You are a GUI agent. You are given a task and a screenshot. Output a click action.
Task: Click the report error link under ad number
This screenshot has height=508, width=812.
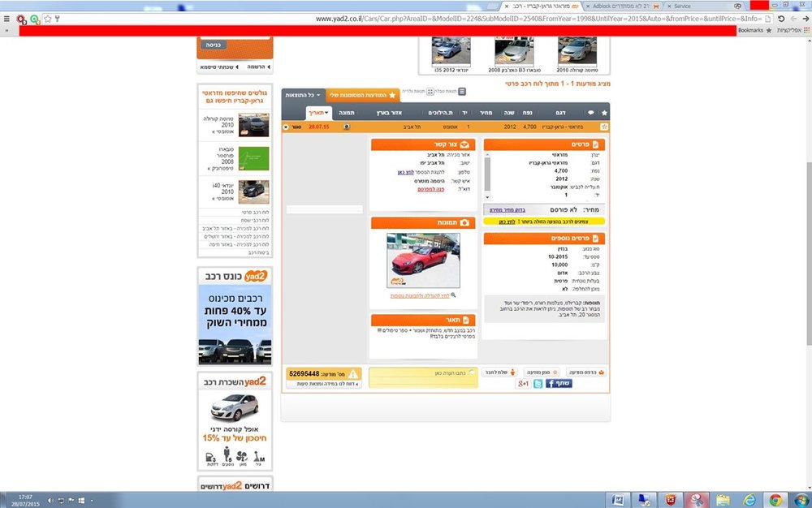327,384
